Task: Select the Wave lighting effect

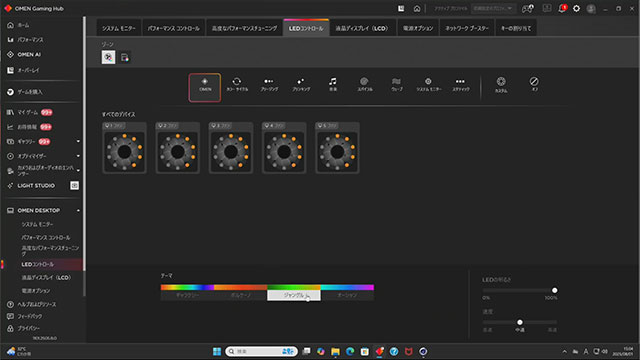Action: [x=396, y=84]
